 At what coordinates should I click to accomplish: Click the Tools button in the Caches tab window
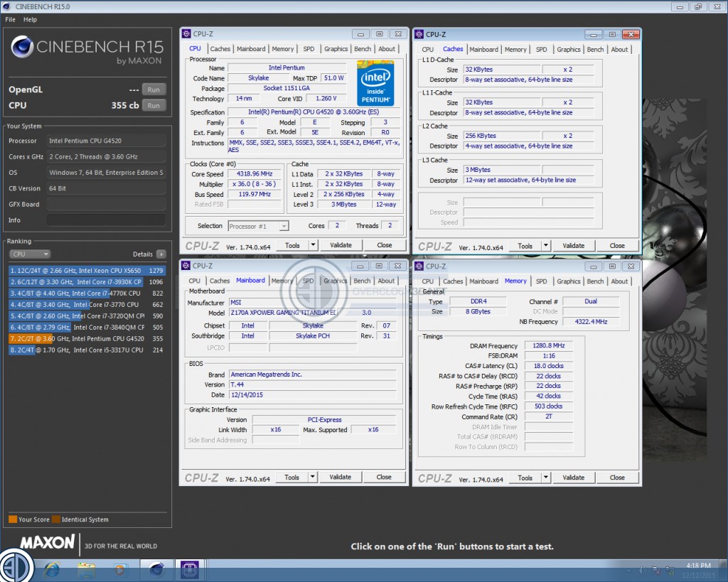(x=525, y=245)
